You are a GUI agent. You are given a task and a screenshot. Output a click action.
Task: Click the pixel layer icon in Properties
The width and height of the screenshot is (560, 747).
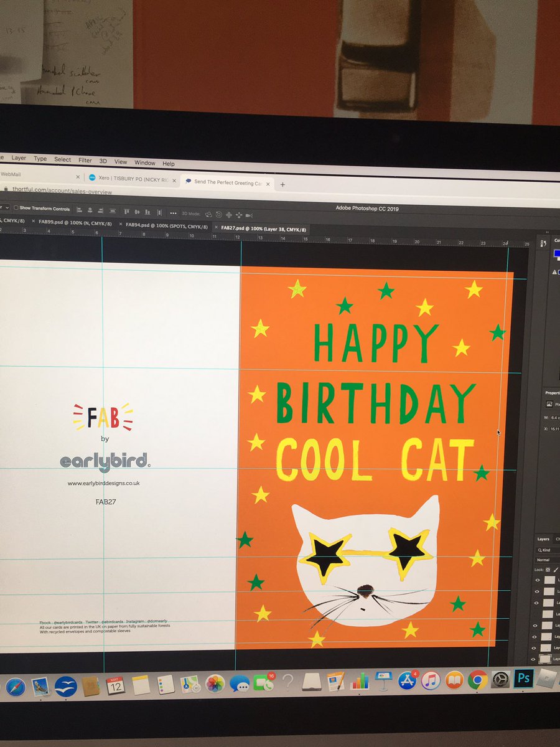549,404
